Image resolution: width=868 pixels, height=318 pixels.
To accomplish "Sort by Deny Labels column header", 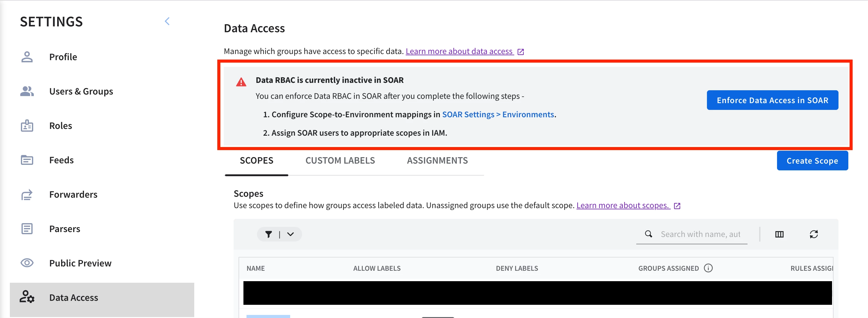I will [517, 268].
